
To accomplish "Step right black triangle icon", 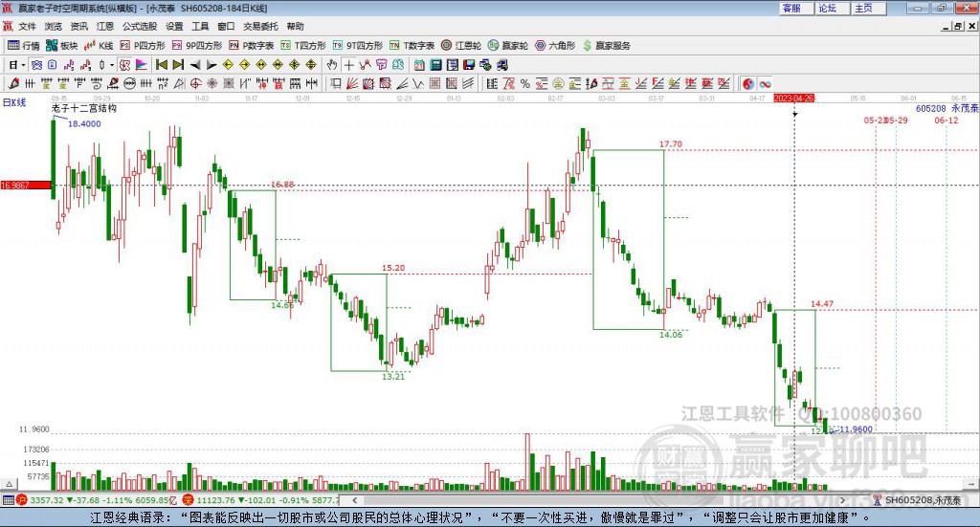I will pyautogui.click(x=212, y=65).
